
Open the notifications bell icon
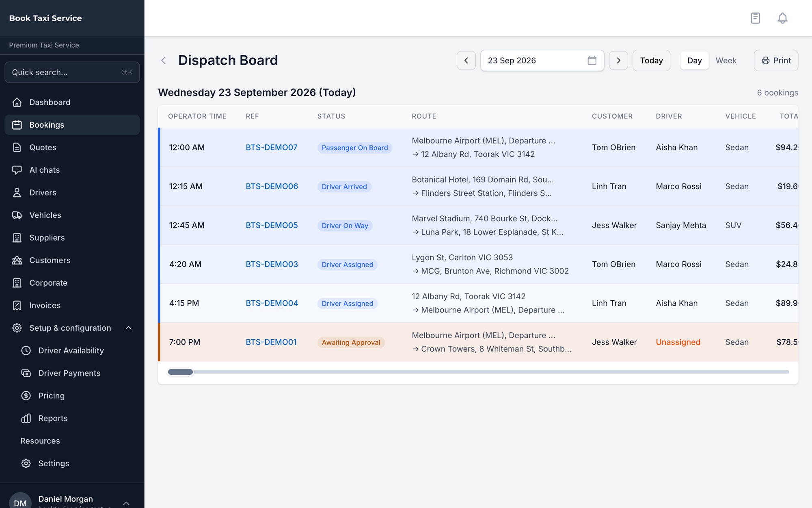782,18
